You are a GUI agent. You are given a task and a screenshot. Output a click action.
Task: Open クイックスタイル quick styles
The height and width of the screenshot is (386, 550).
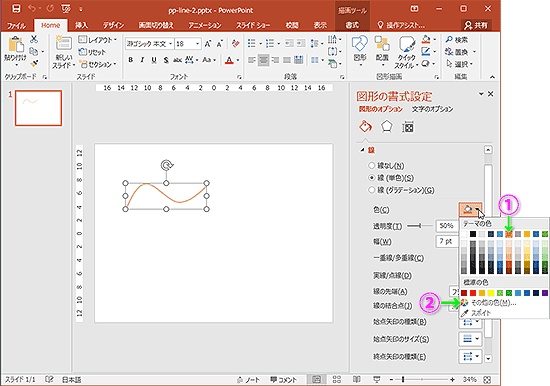(406, 53)
